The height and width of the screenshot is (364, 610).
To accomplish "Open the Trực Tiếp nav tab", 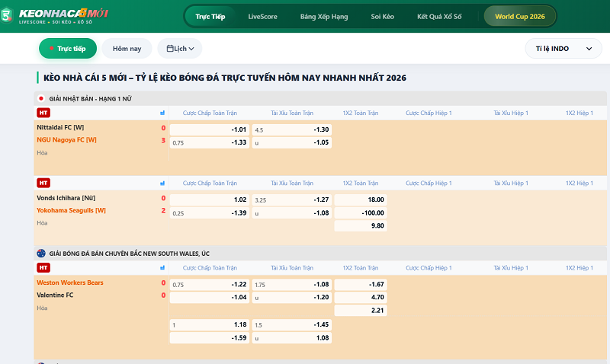I will click(210, 16).
